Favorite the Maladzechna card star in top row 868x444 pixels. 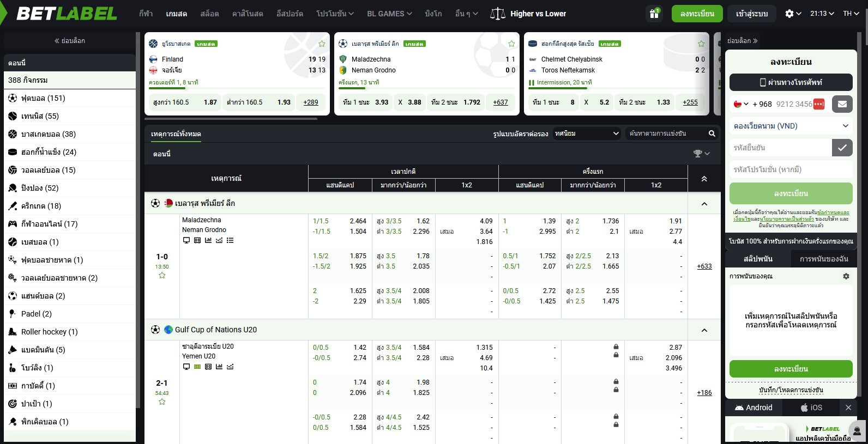[511, 44]
